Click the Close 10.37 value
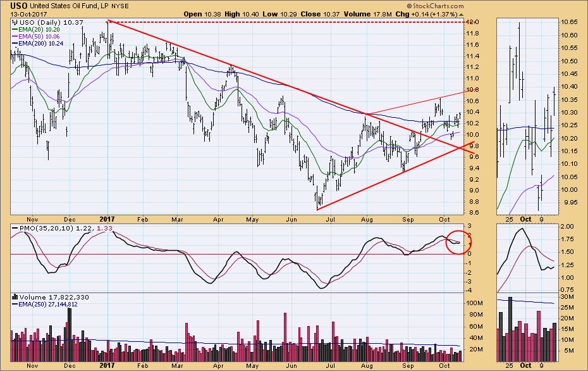The image size is (588, 371). tap(321, 15)
